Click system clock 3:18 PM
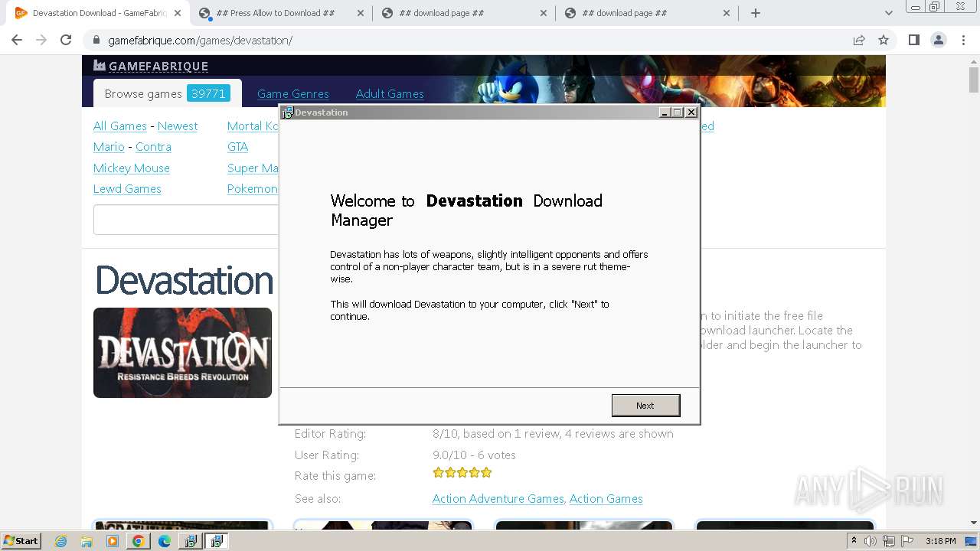The height and width of the screenshot is (551, 980). (x=941, y=541)
